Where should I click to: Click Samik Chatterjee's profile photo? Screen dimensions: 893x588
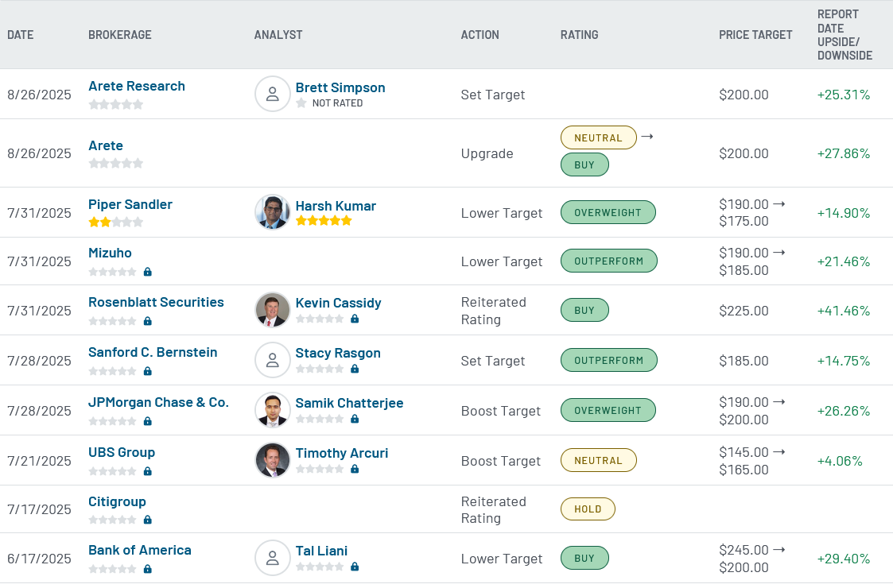pyautogui.click(x=273, y=410)
